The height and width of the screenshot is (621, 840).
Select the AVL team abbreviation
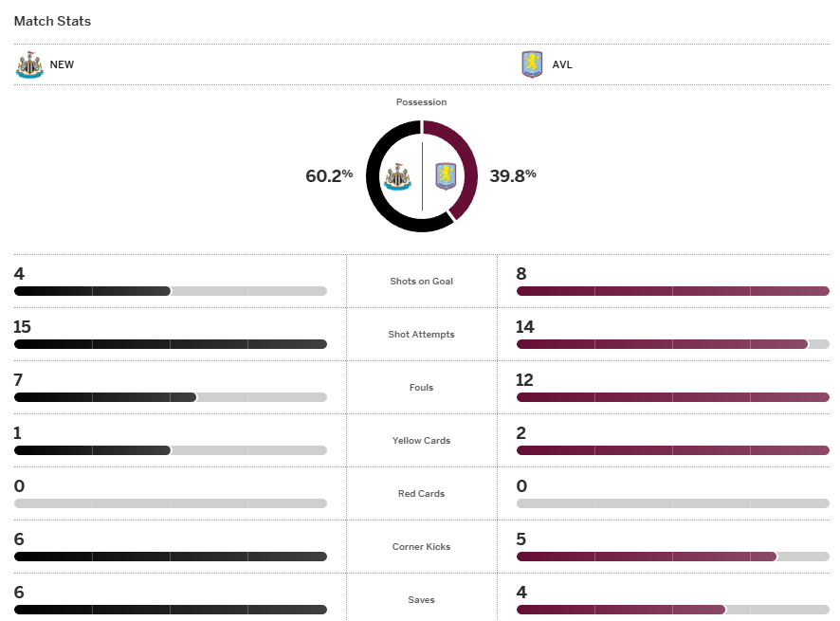click(562, 65)
